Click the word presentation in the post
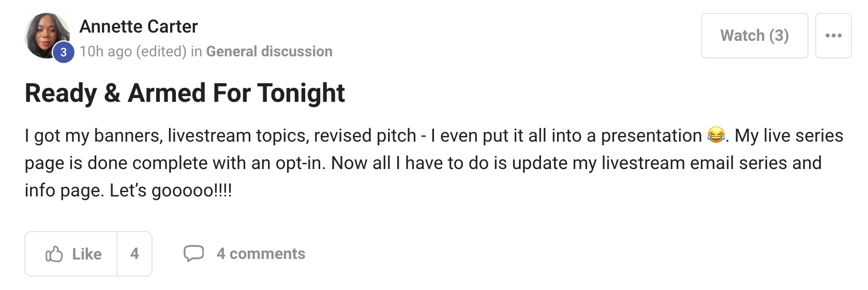 [x=651, y=135]
